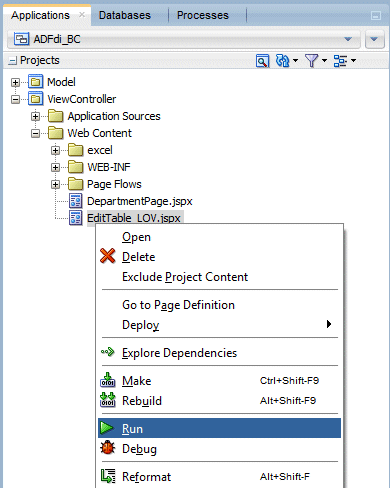Switch to the Processes tab
Viewport: 390px width, 488px height.
point(203,15)
